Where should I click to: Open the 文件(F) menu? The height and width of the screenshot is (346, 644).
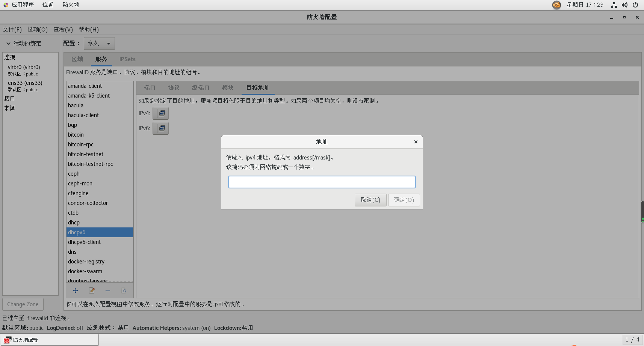click(12, 29)
